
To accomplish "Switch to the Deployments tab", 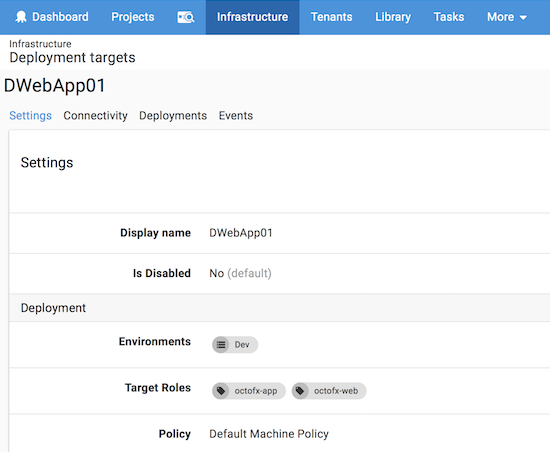I will [x=173, y=116].
